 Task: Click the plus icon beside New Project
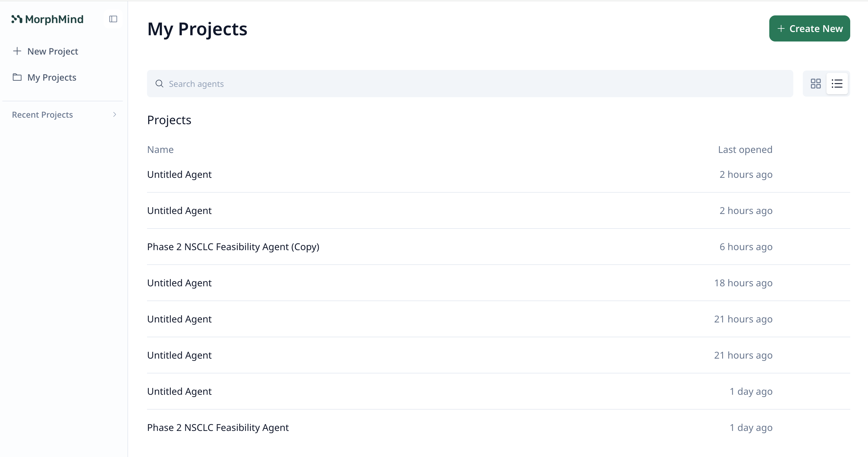pyautogui.click(x=17, y=51)
